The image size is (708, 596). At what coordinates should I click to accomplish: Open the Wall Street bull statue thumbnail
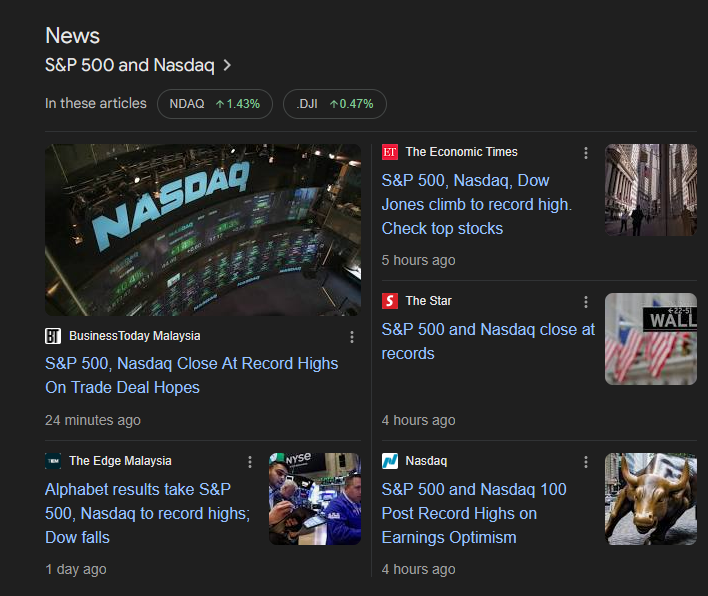651,499
